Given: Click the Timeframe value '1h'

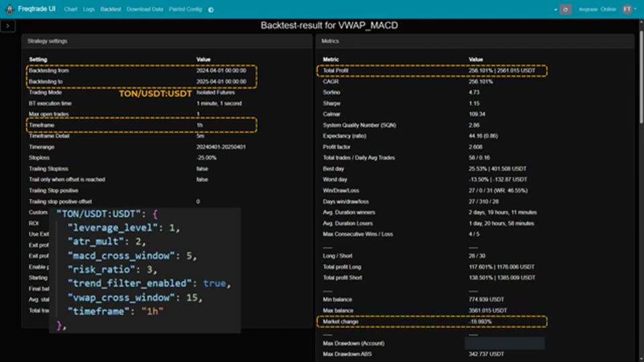Looking at the screenshot, I should pyautogui.click(x=200, y=125).
